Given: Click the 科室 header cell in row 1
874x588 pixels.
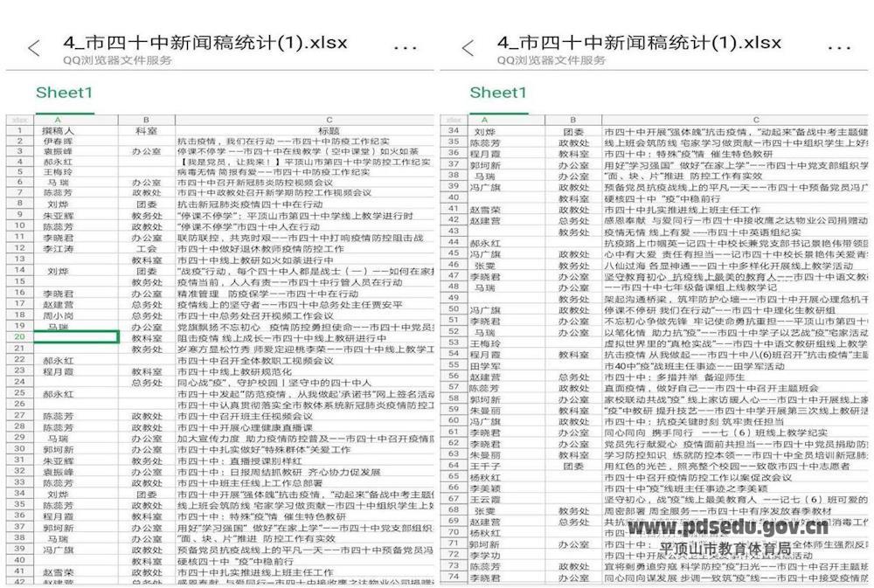Looking at the screenshot, I should pyautogui.click(x=145, y=130).
